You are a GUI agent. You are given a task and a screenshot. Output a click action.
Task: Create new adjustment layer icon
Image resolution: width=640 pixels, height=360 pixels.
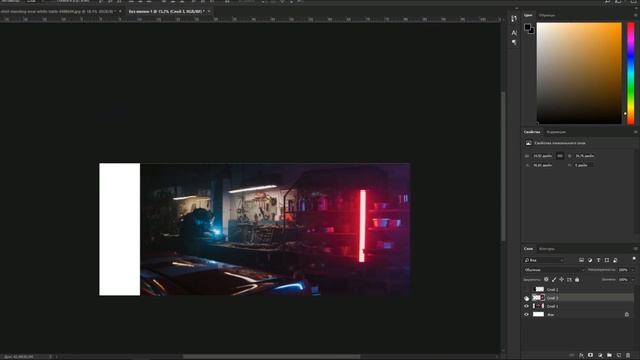[x=600, y=355]
